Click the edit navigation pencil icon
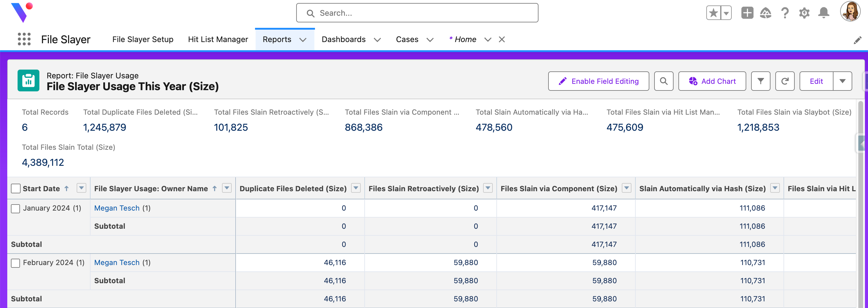The image size is (868, 308). pos(858,41)
